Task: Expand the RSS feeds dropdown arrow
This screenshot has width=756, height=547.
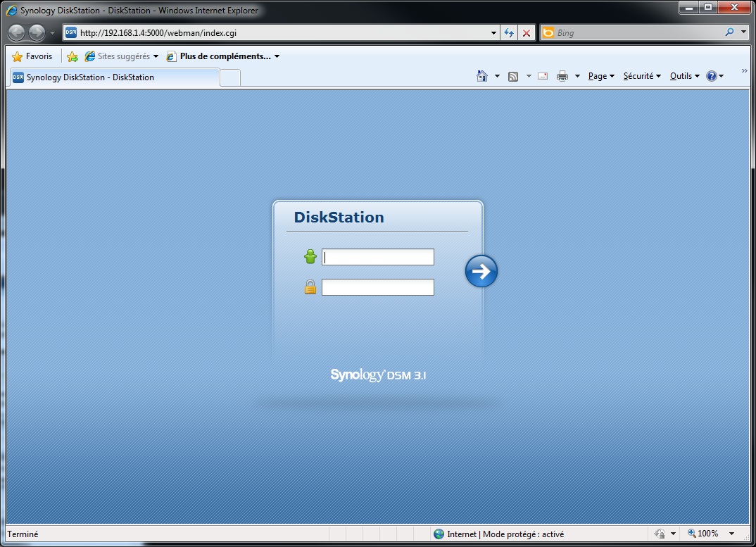Action: click(x=529, y=76)
